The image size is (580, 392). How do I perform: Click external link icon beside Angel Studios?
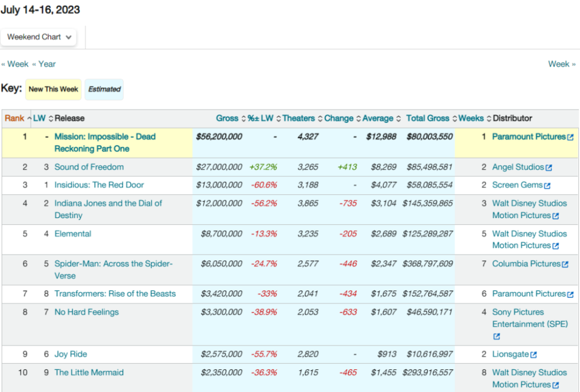[549, 168]
